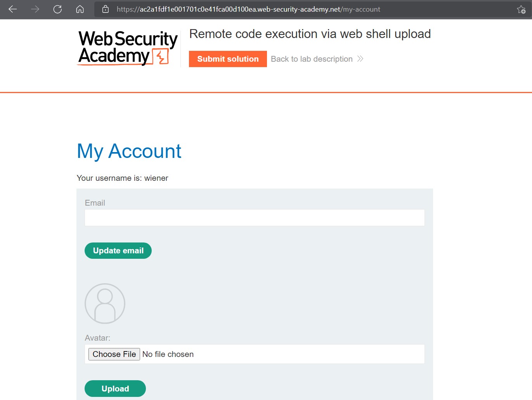Screen dimensions: 532x400
Task: Click the Web Security Academy logo
Action: coord(128,48)
